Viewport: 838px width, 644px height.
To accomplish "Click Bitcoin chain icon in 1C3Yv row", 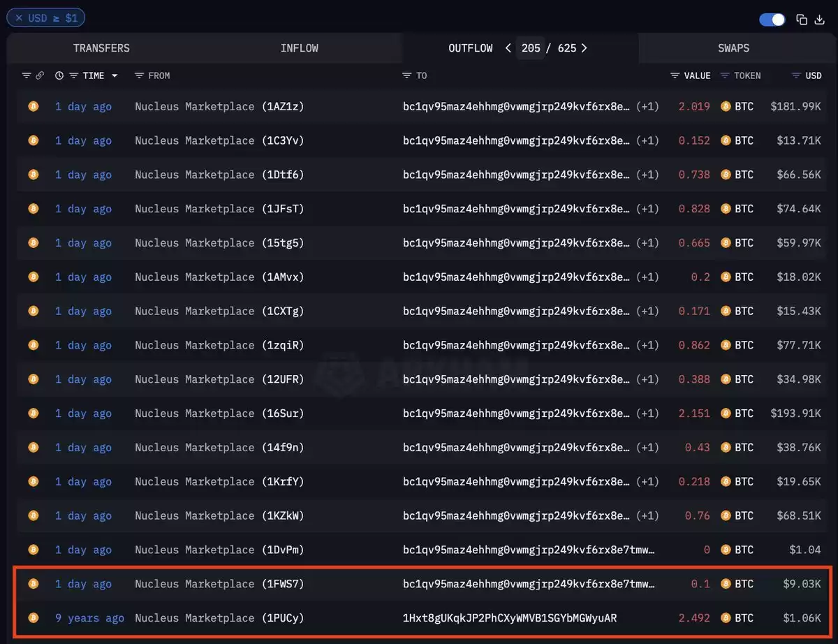I will point(33,140).
